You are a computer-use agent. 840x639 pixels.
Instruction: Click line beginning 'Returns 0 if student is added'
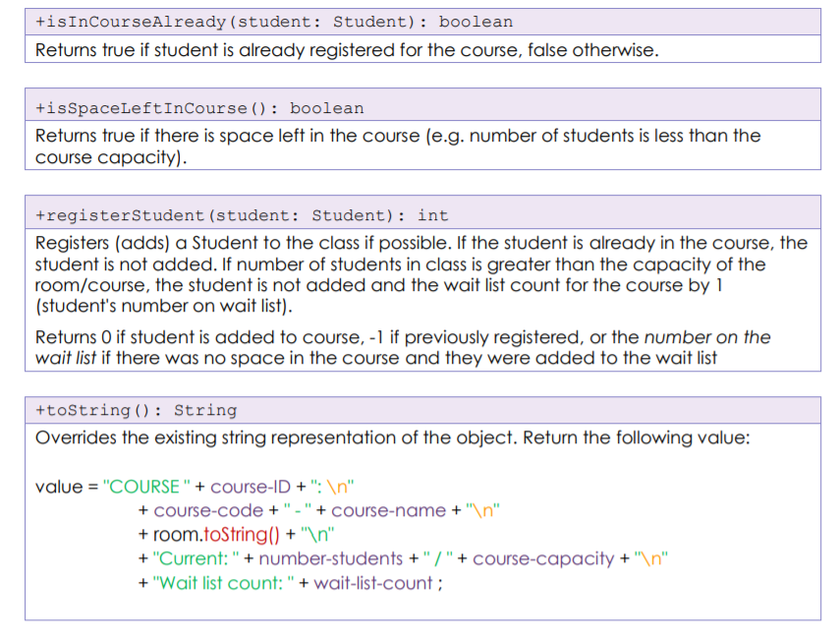(x=403, y=337)
